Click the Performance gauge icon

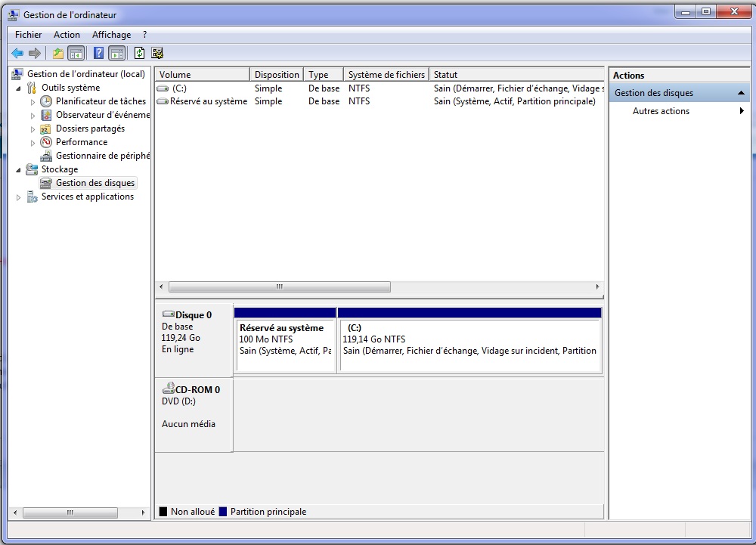coord(46,142)
